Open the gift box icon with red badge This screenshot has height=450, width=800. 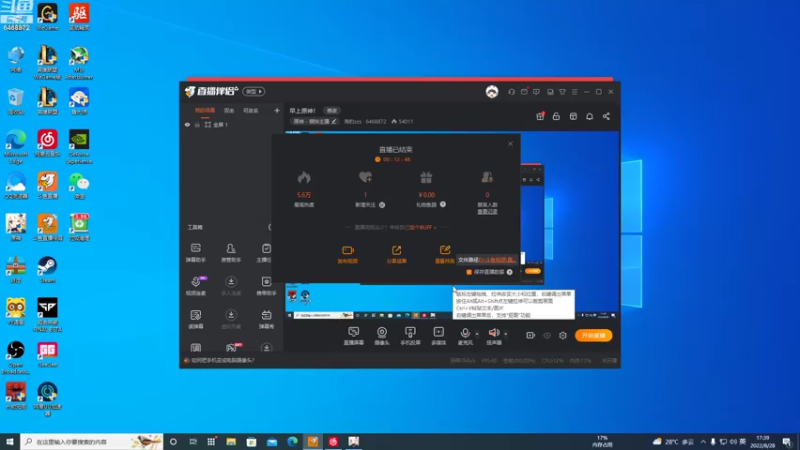pyautogui.click(x=540, y=116)
